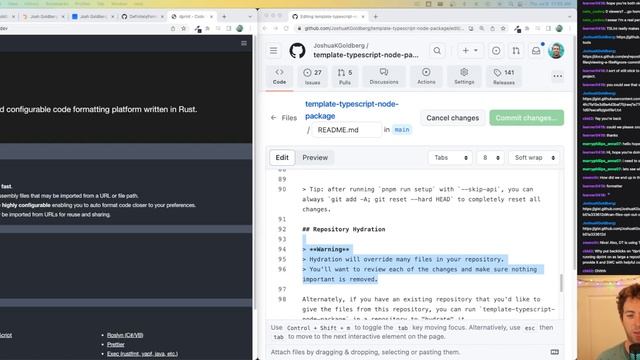Viewport: 640px width, 360px height.
Task: Open the plus create-new dropdown in GitHub header
Action: click(x=469, y=51)
